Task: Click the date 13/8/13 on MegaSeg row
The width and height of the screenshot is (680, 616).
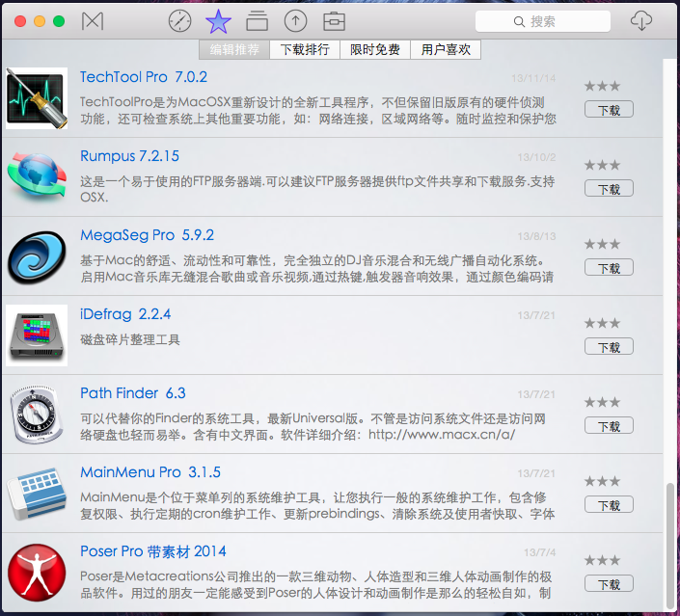Action: click(536, 236)
